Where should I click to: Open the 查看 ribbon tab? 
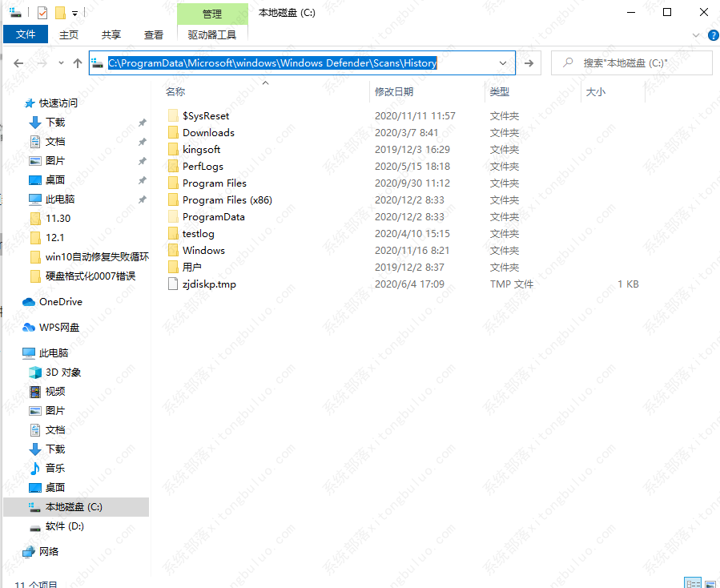pyautogui.click(x=153, y=34)
